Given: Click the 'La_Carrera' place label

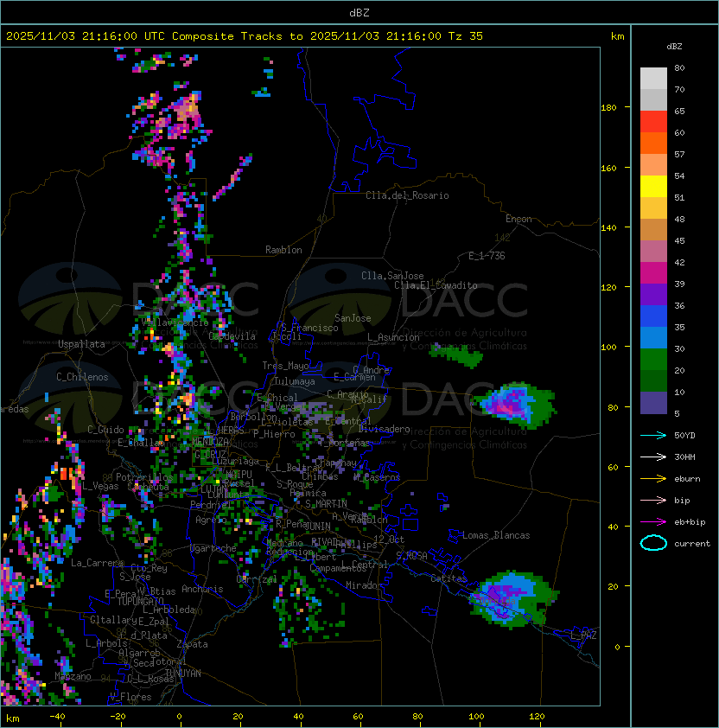Looking at the screenshot, I should tap(97, 563).
